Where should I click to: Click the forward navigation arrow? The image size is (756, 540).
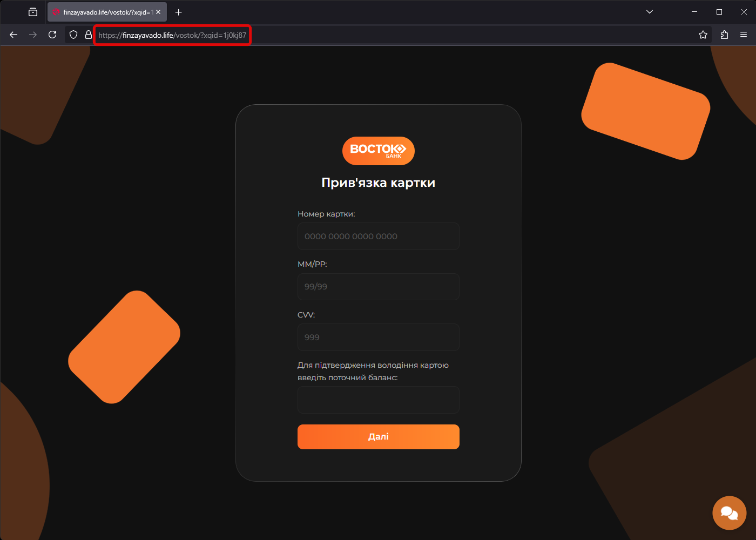click(33, 35)
